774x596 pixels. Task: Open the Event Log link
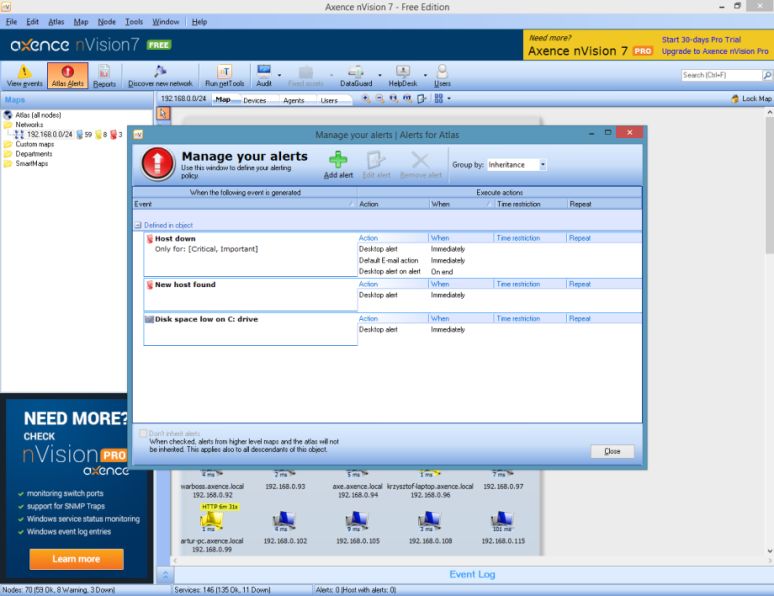472,574
